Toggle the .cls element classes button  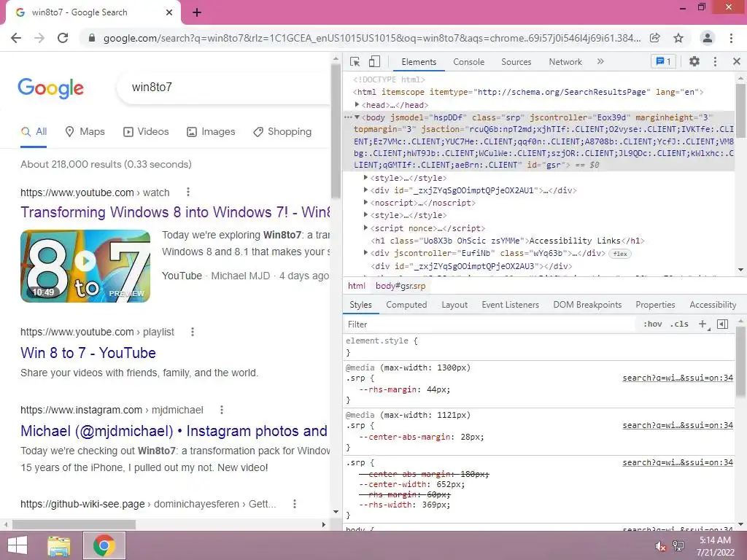click(679, 324)
